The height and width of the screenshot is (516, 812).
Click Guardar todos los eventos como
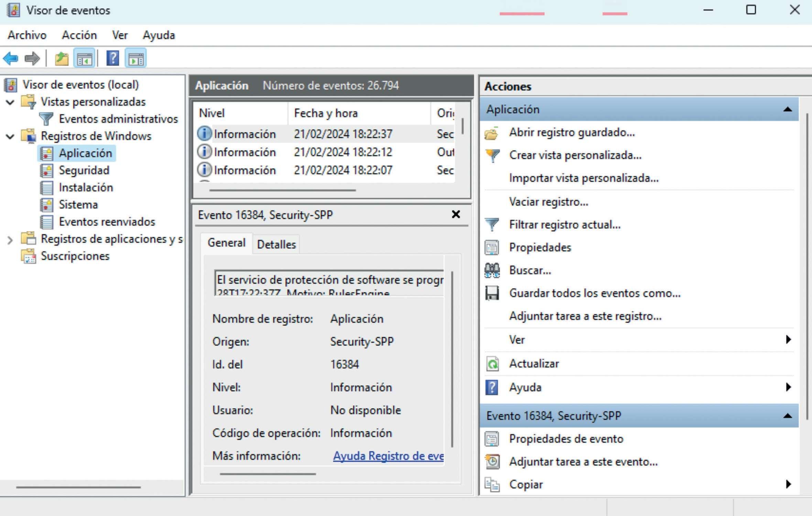[x=594, y=293]
